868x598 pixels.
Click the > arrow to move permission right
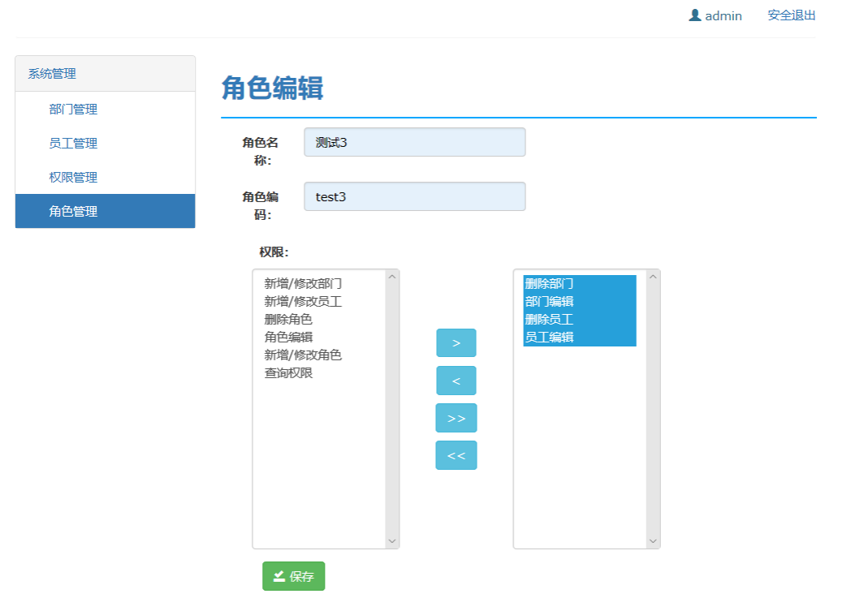click(x=456, y=342)
